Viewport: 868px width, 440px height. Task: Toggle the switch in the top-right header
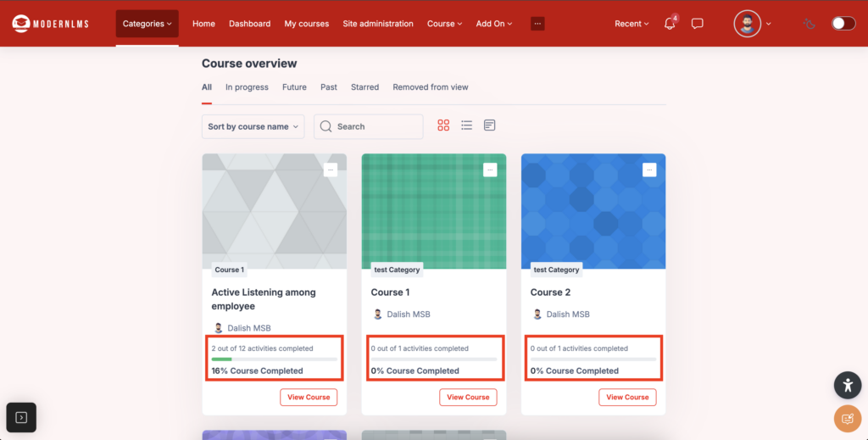tap(843, 24)
